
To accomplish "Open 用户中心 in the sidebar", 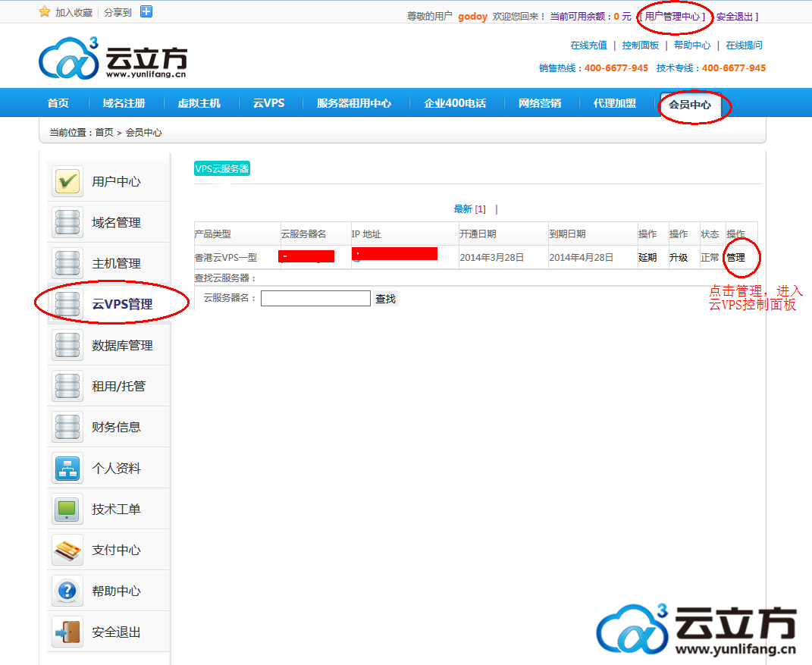I will [x=116, y=182].
